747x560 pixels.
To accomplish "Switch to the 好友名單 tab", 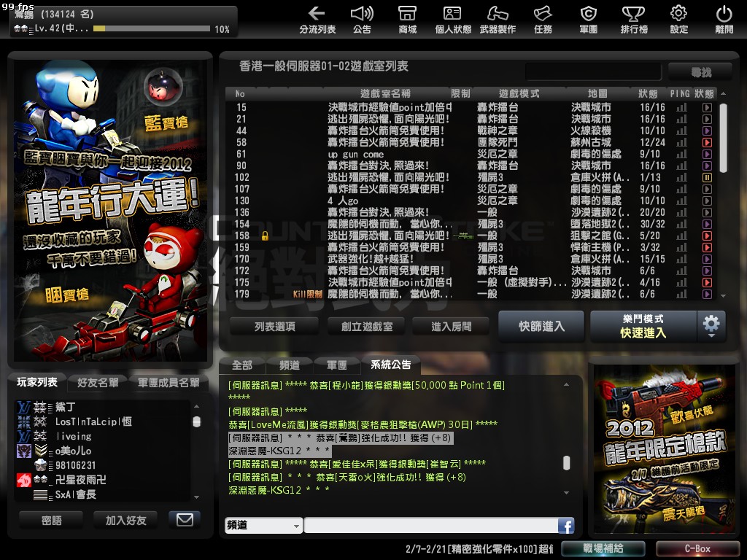I will pyautogui.click(x=98, y=383).
